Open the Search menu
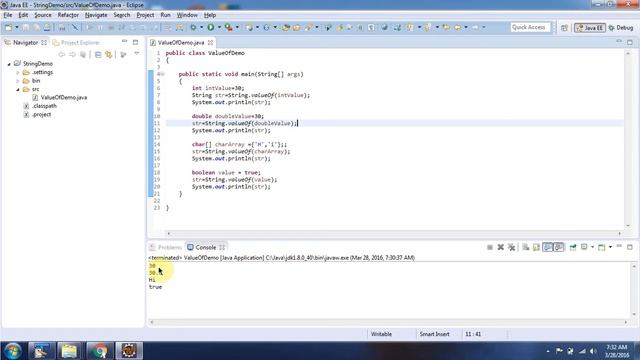 pos(122,15)
